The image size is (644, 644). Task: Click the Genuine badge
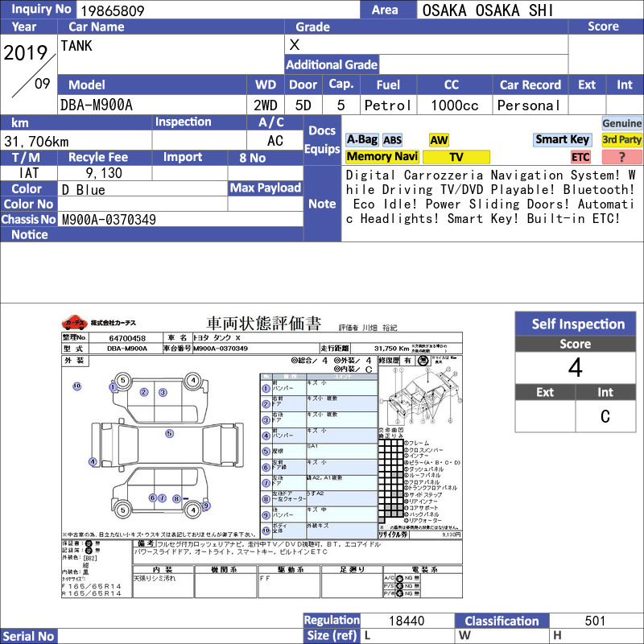point(621,123)
